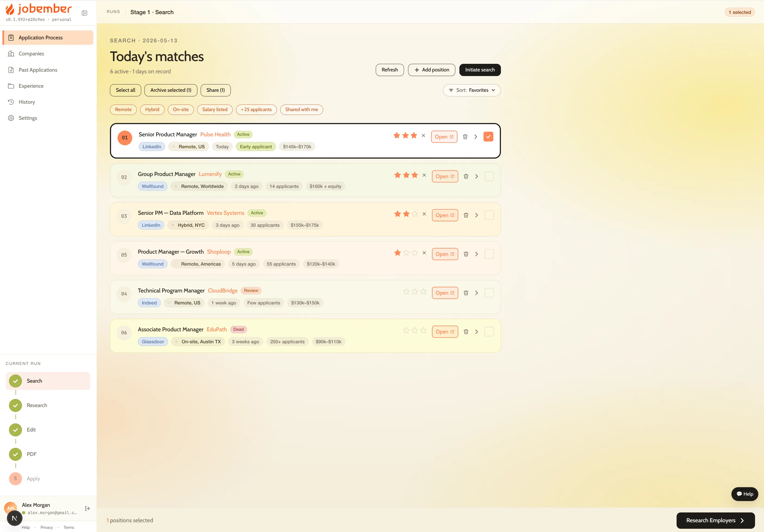Expand the Lumenify listing chevron
Screen dimensions: 764x532
[476, 177]
